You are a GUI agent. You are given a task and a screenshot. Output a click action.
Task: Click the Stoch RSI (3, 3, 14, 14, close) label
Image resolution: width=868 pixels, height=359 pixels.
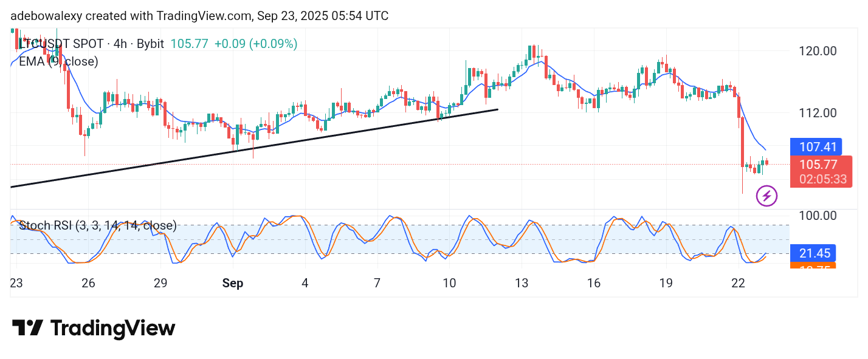tap(98, 226)
